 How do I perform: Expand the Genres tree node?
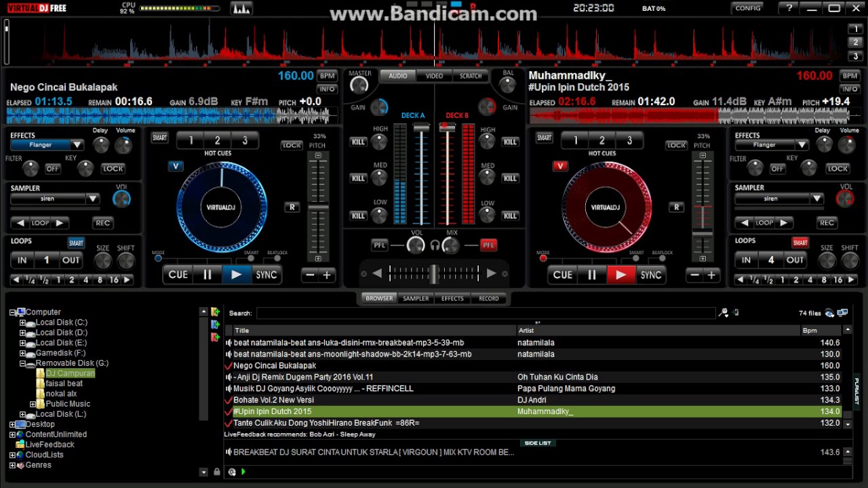(x=12, y=465)
